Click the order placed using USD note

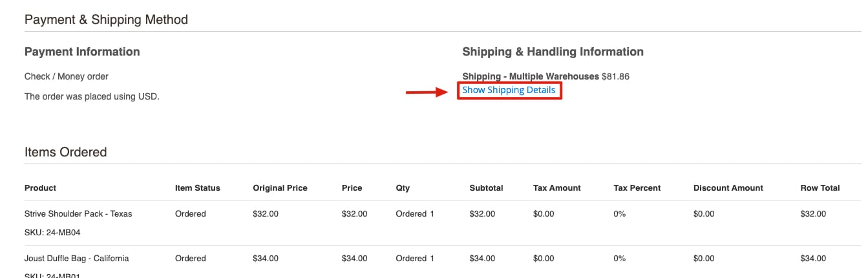pos(92,97)
